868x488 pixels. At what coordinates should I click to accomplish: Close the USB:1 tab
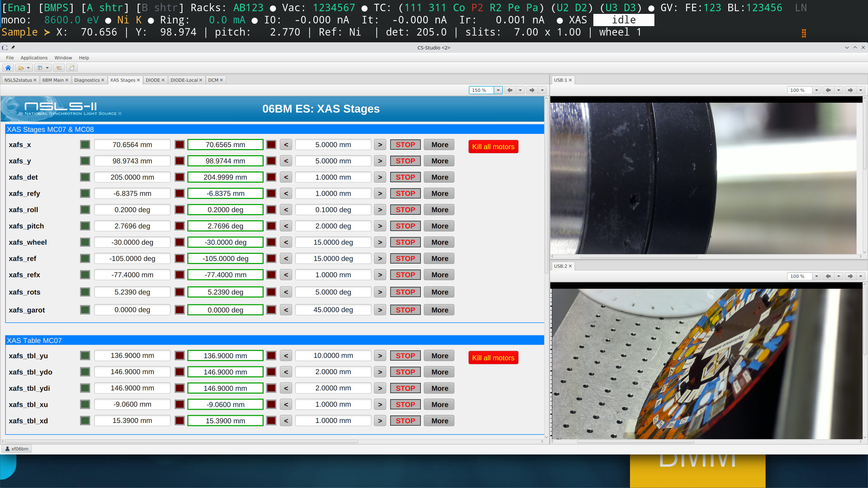coord(570,80)
